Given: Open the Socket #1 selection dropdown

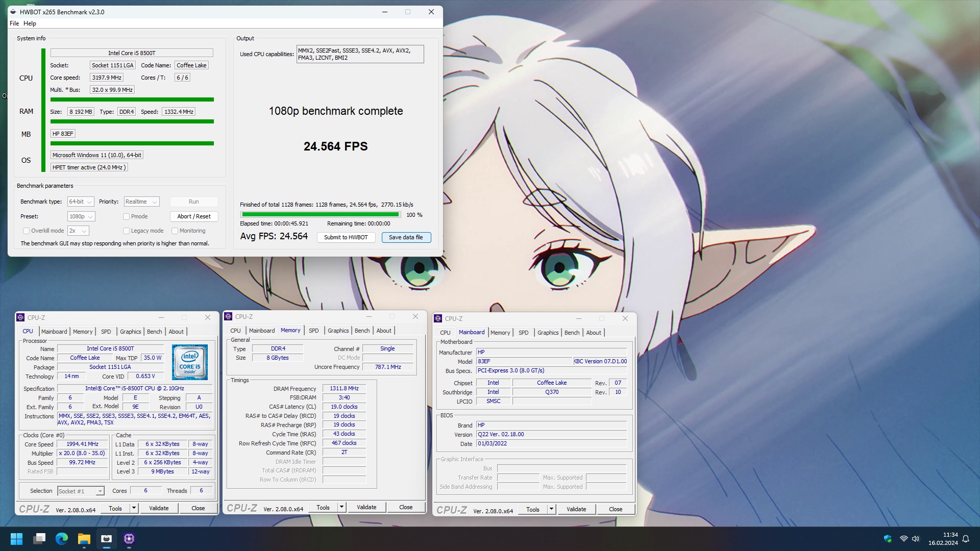Looking at the screenshot, I should [x=81, y=491].
